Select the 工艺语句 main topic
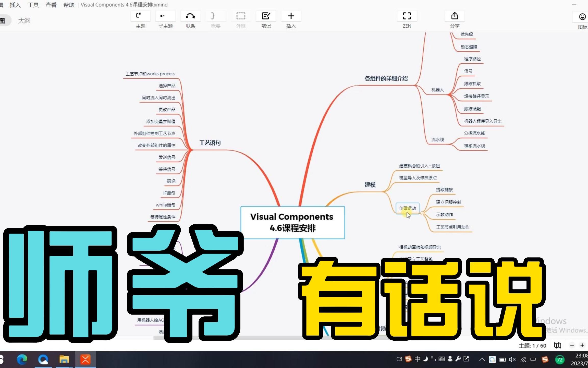 coord(210,143)
